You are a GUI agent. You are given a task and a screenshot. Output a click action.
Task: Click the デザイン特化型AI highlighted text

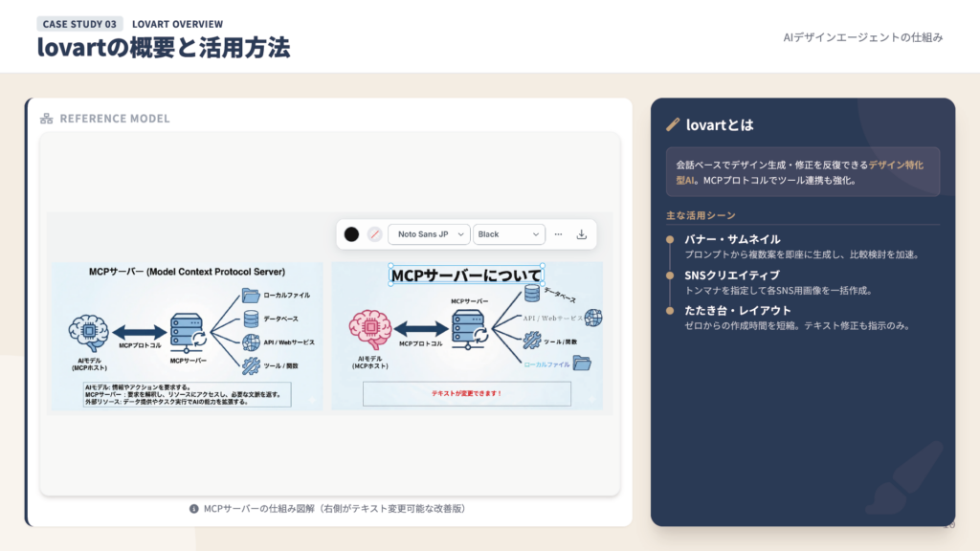pyautogui.click(x=896, y=165)
